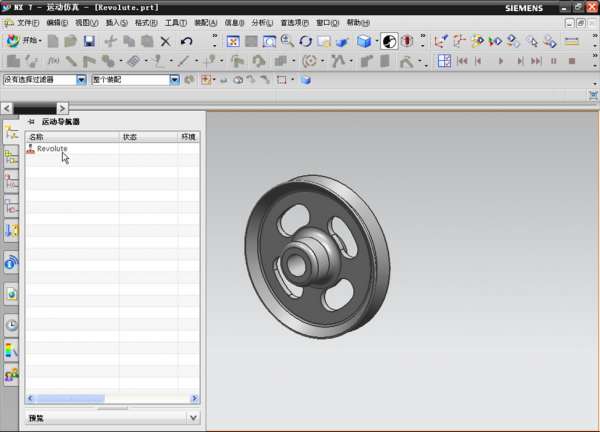Image resolution: width=600 pixels, height=432 pixels.
Task: Click the Fit view icon
Action: [x=232, y=41]
